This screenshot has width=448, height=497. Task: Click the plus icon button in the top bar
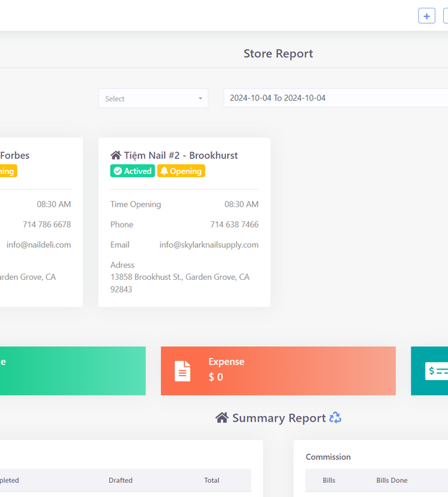point(426,16)
